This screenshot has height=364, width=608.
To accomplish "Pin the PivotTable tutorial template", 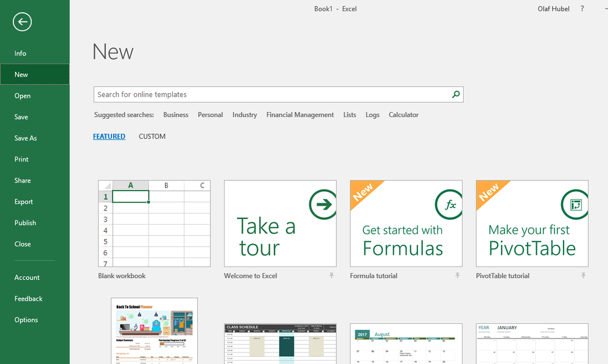I will point(583,275).
